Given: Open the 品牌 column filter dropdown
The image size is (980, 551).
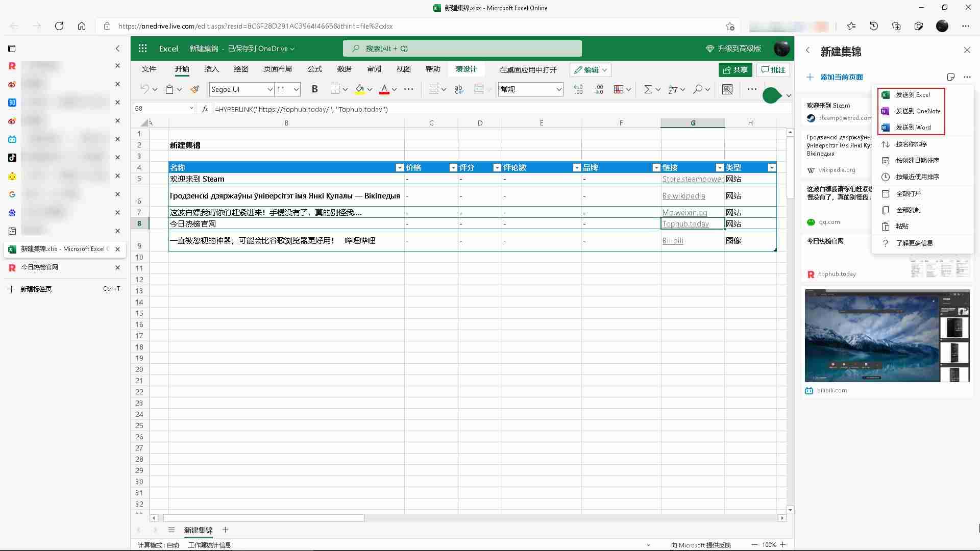Looking at the screenshot, I should 656,168.
